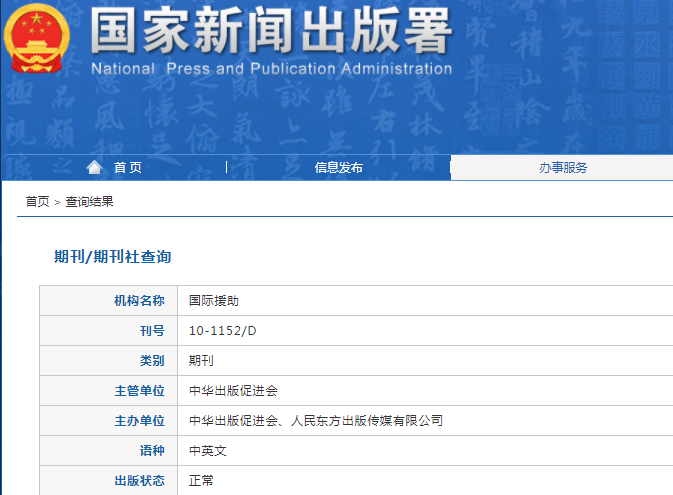Screen dimensions: 673x495
Task: Click the 首页 breadcrumb link
Action: [37, 201]
